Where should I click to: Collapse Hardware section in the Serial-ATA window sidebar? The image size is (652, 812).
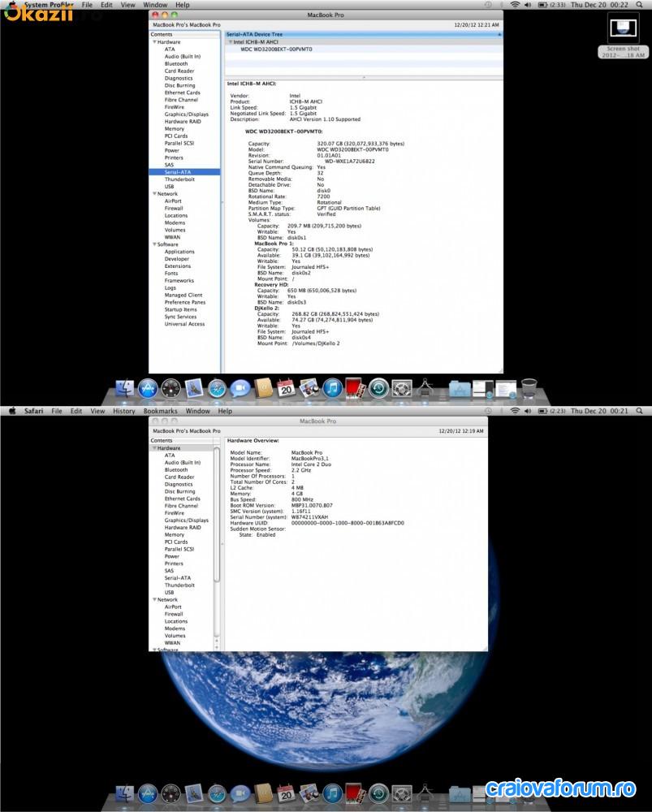(x=154, y=42)
